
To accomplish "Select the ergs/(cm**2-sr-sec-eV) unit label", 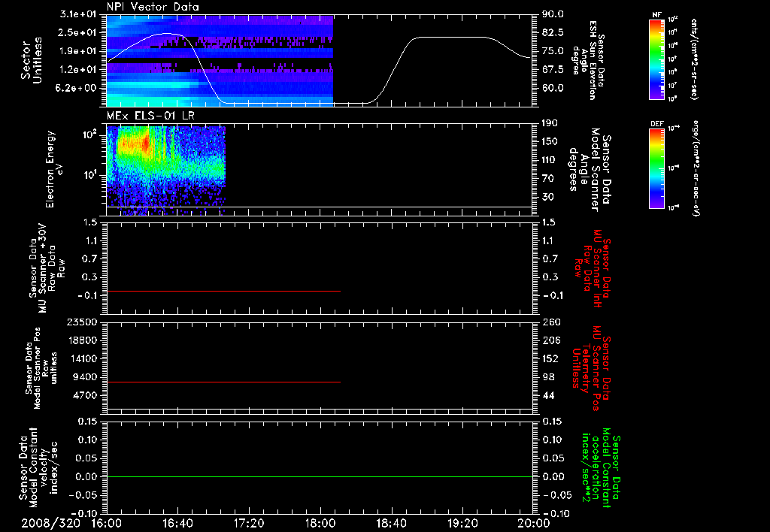I will [x=696, y=168].
